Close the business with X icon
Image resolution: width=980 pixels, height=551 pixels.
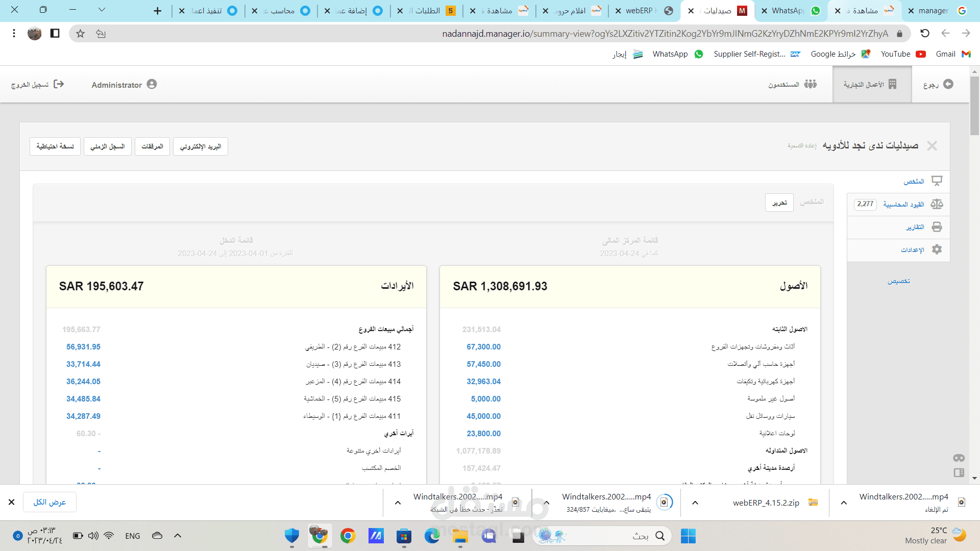click(x=932, y=146)
